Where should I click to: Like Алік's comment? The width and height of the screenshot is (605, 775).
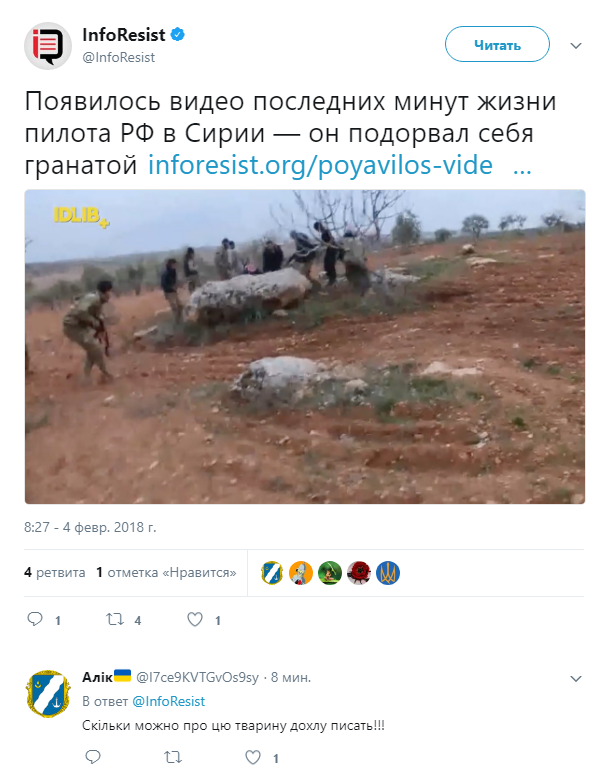(253, 757)
